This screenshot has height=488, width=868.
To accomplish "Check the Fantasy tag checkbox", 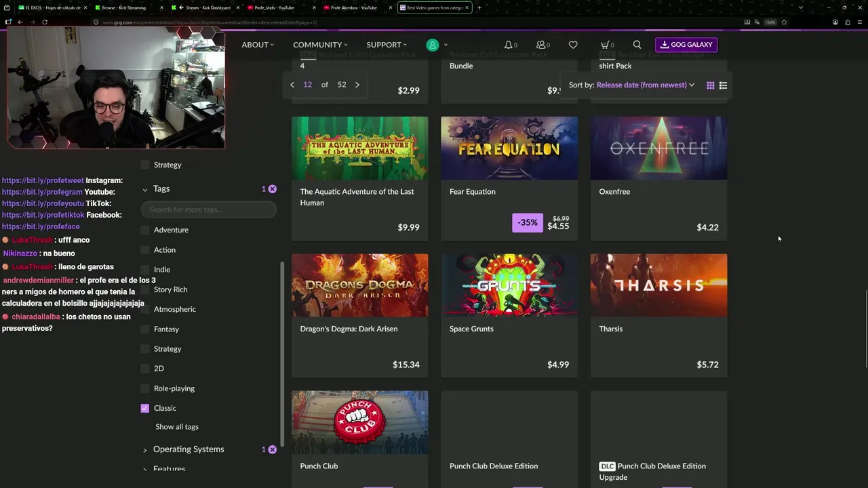I will point(144,329).
